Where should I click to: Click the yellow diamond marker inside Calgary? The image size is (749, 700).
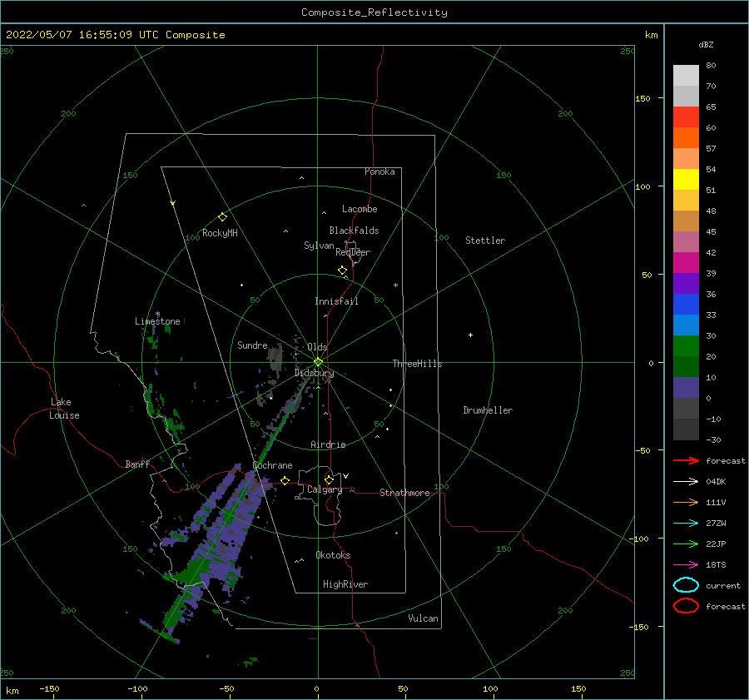click(x=329, y=479)
